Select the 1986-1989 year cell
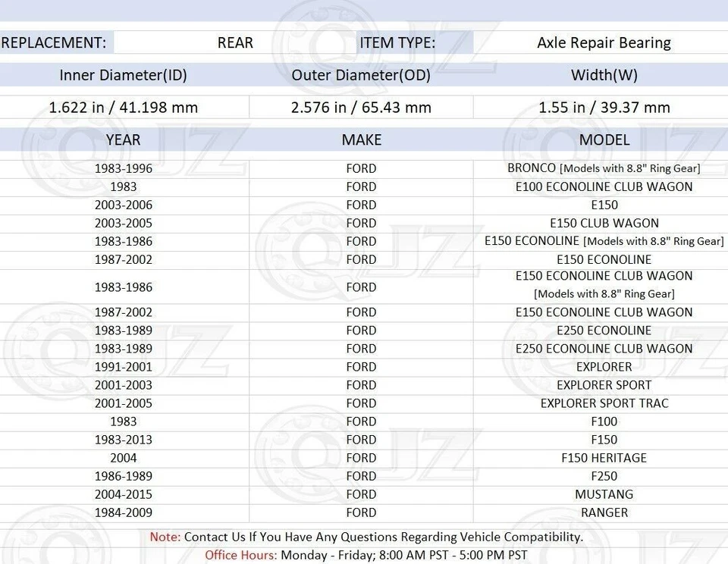 124,476
